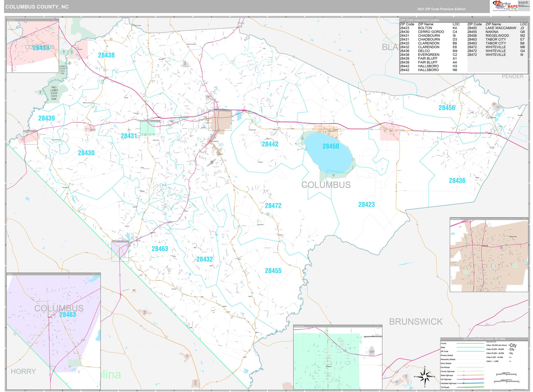The height and width of the screenshot is (392, 533).
Task: Click the 28455 ZIP label on map
Action: tap(273, 270)
